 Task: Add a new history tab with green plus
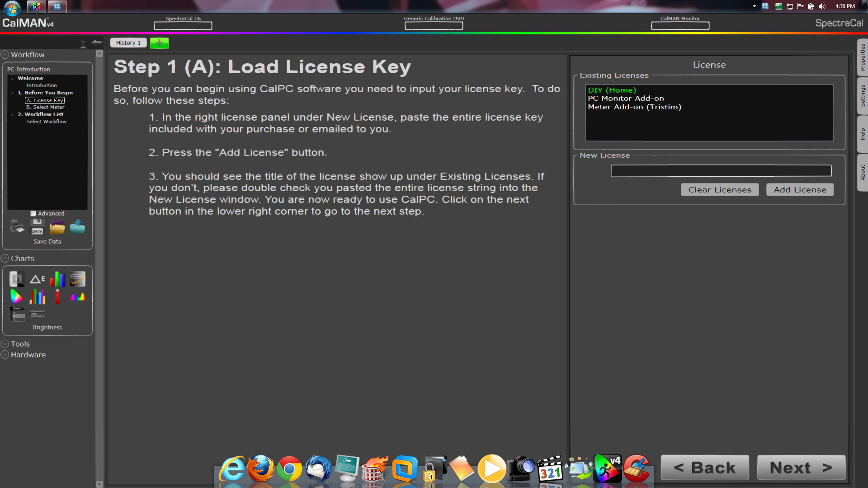click(159, 43)
